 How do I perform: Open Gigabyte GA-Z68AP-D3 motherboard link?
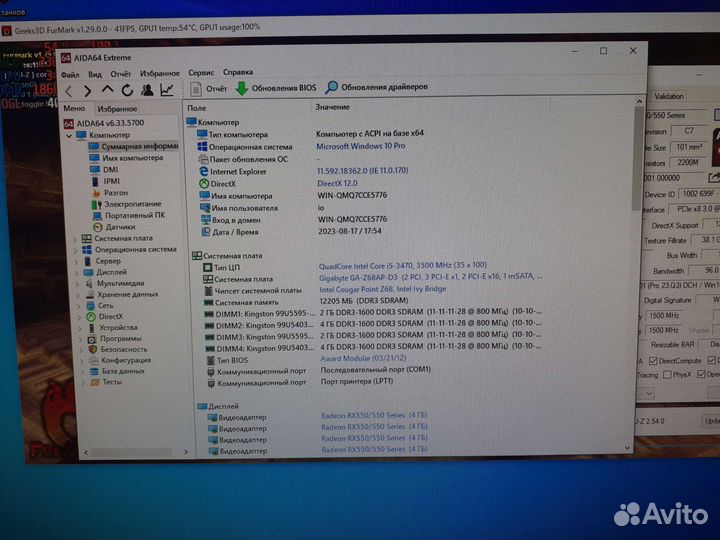pos(431,277)
